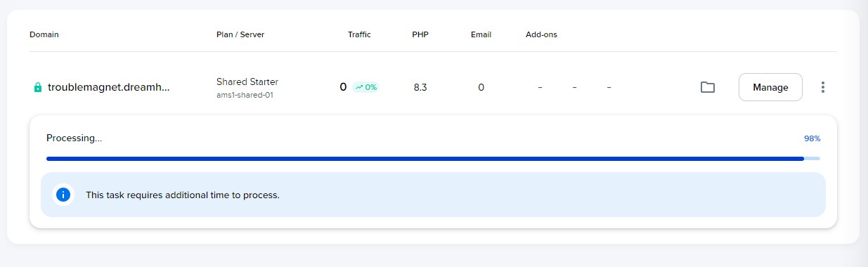This screenshot has width=868, height=267.
Task: Click the Manage button
Action: tap(770, 87)
